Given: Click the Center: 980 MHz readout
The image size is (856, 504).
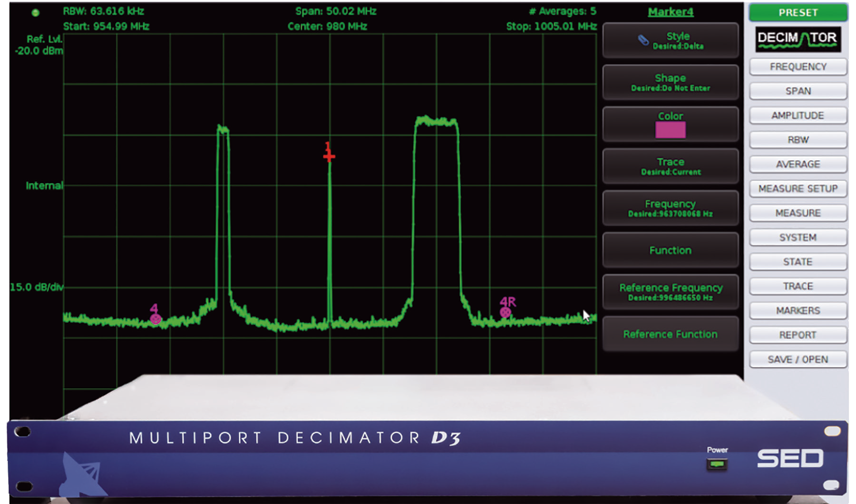Looking at the screenshot, I should click(x=327, y=26).
